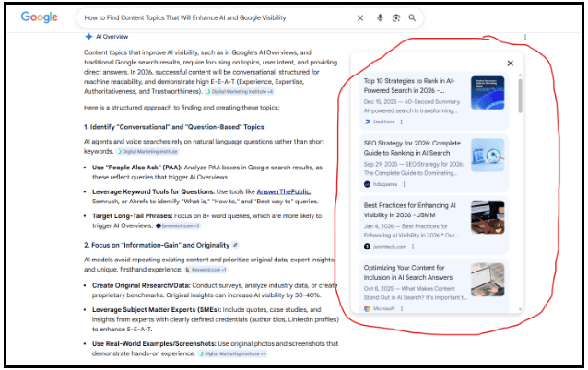Open the more options menu beside Dealfront source

(402, 121)
